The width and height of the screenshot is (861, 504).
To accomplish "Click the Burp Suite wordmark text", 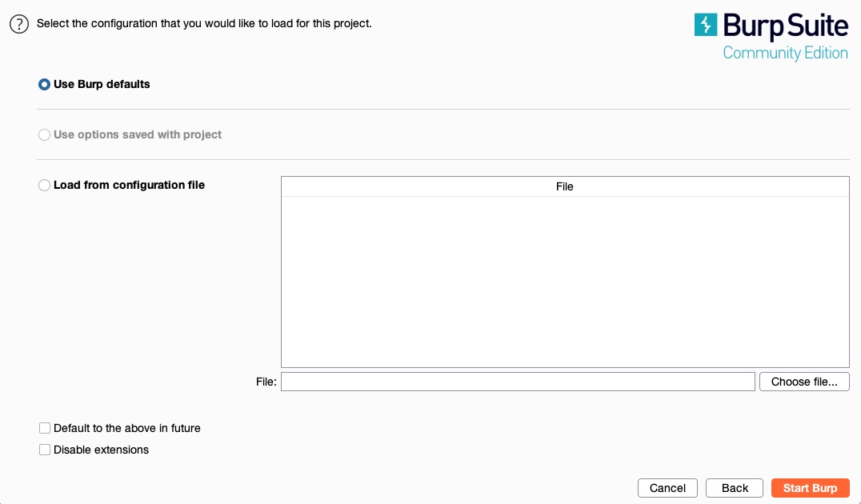I will pyautogui.click(x=785, y=26).
